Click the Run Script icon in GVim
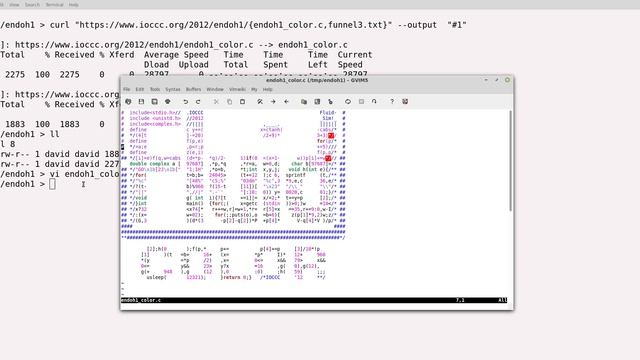The width and height of the screenshot is (640, 360). 330,102
